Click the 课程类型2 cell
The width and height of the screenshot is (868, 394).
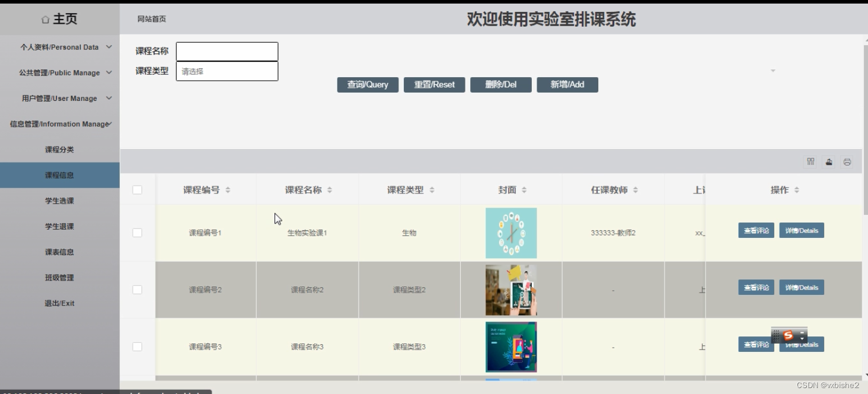point(409,290)
